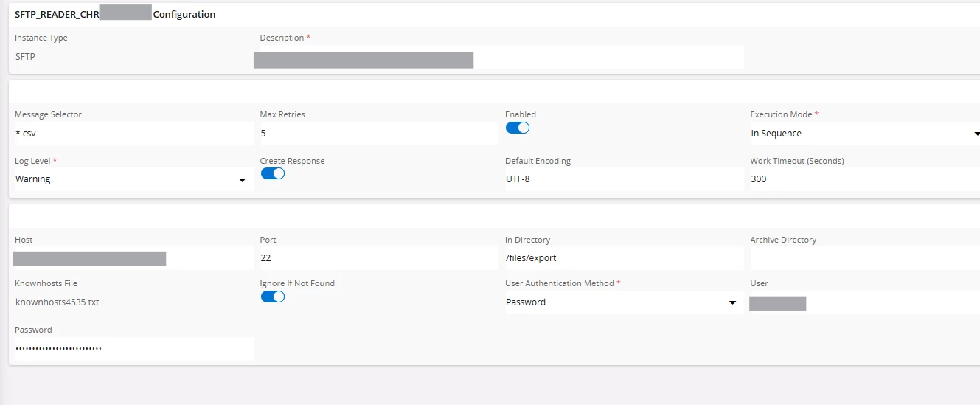Focus the empty Archive Directory field
The height and width of the screenshot is (405, 980).
coord(864,258)
